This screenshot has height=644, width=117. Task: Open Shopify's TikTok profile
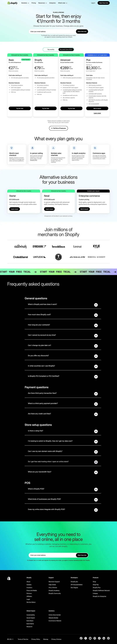coord(99,638)
